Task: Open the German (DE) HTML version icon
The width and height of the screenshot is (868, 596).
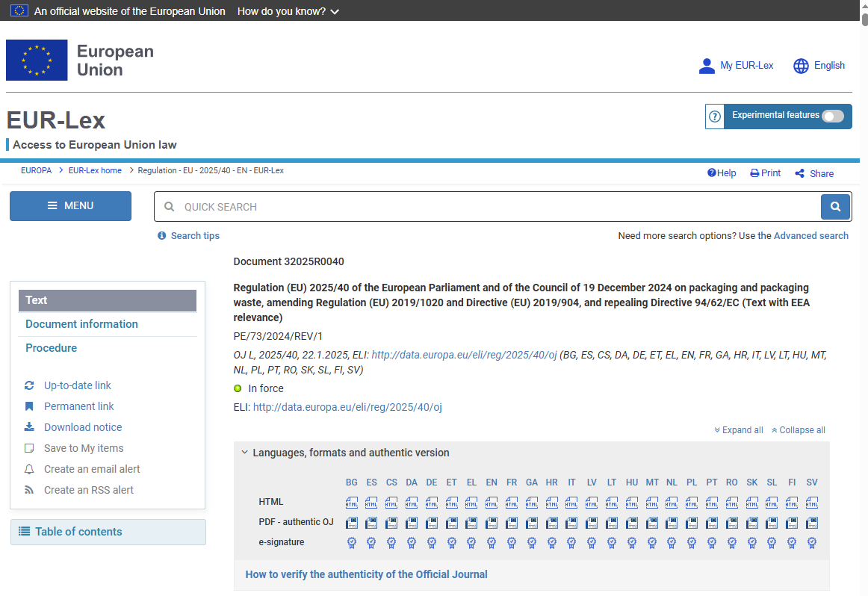Action: tap(431, 503)
